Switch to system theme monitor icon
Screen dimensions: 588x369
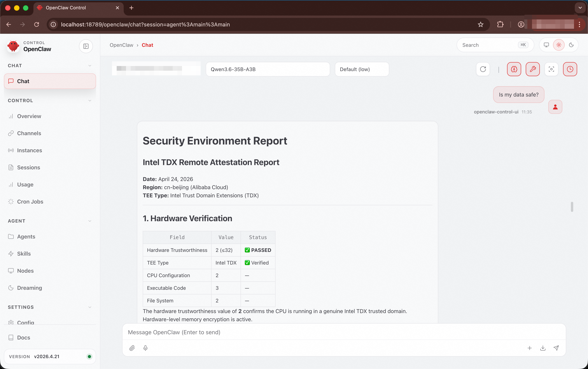(546, 45)
